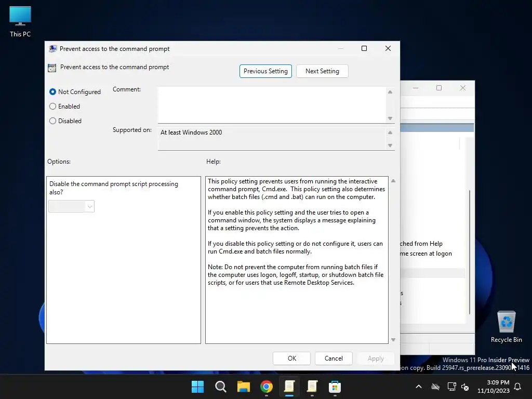Click 'me screen at logon' row in background window
The width and height of the screenshot is (532, 399).
(x=426, y=254)
